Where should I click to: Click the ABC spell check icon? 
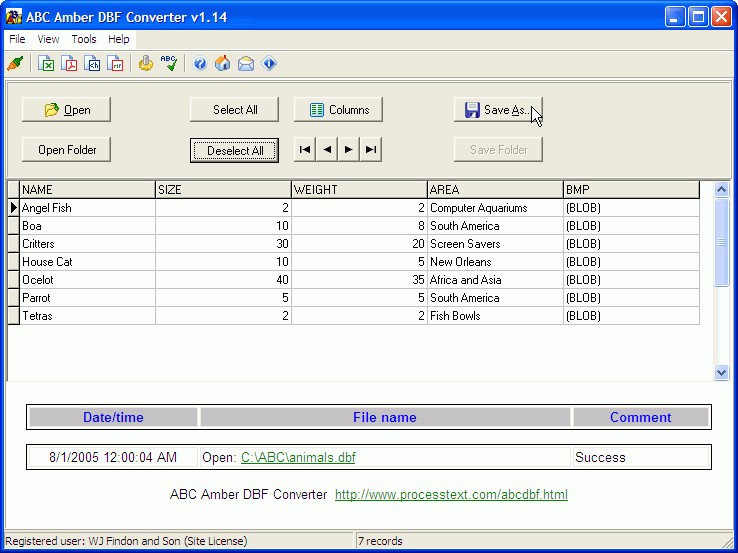point(169,64)
